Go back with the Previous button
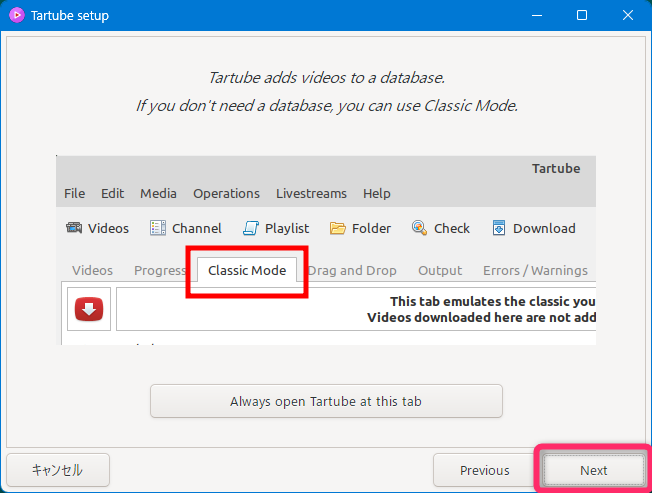Viewport: 652px width, 493px height. tap(484, 470)
